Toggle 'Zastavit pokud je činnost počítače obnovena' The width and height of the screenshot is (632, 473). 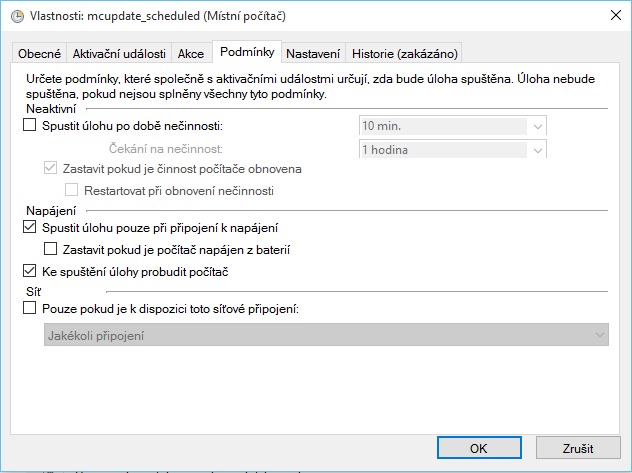[52, 169]
